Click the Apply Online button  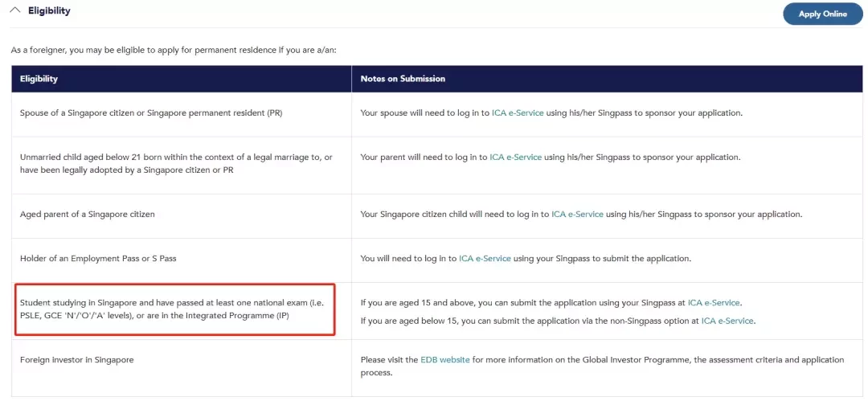823,14
